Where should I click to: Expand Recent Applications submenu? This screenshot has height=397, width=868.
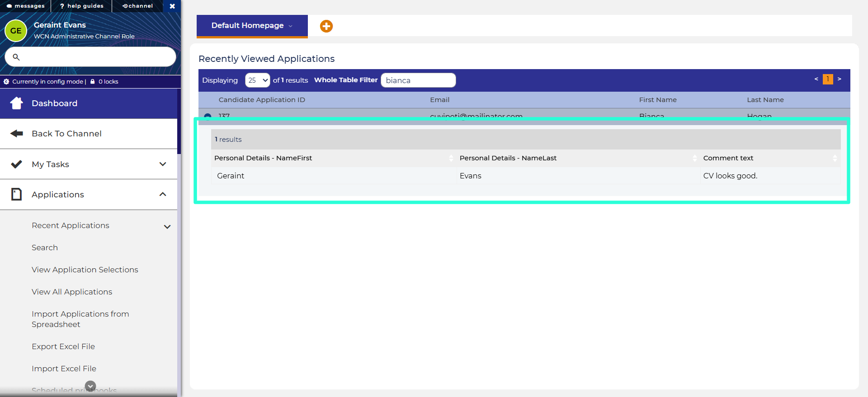(x=167, y=227)
